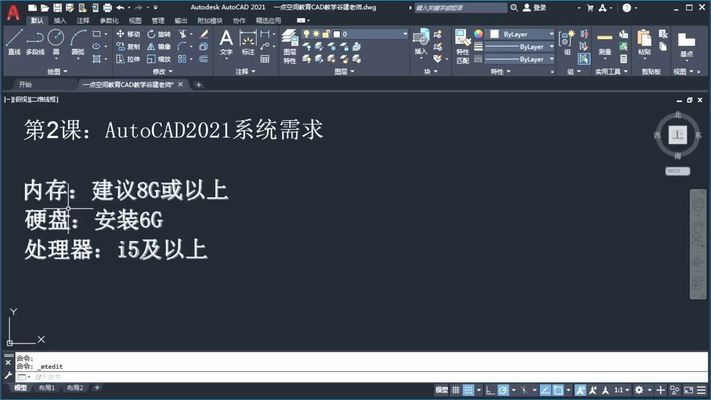
Task: Expand the Utilities (实用工具) panel
Action: pyautogui.click(x=611, y=72)
